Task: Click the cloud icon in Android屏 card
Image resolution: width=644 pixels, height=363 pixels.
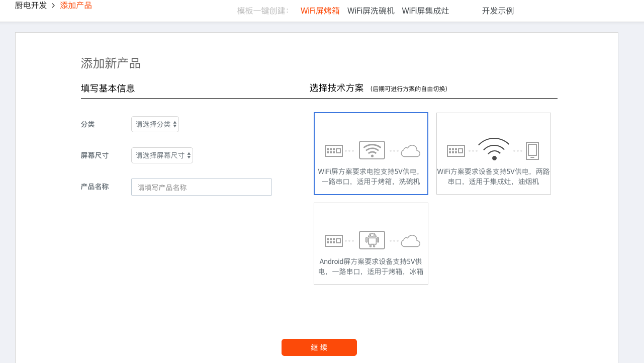Action: point(411,241)
